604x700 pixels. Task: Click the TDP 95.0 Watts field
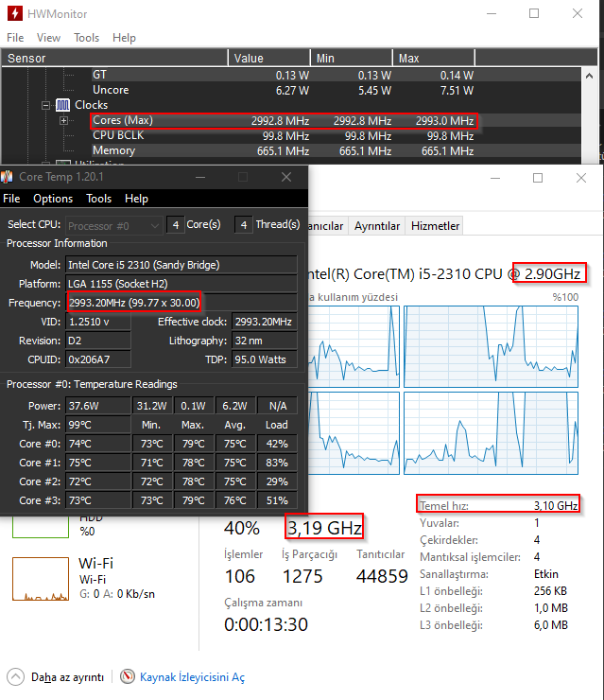click(264, 359)
